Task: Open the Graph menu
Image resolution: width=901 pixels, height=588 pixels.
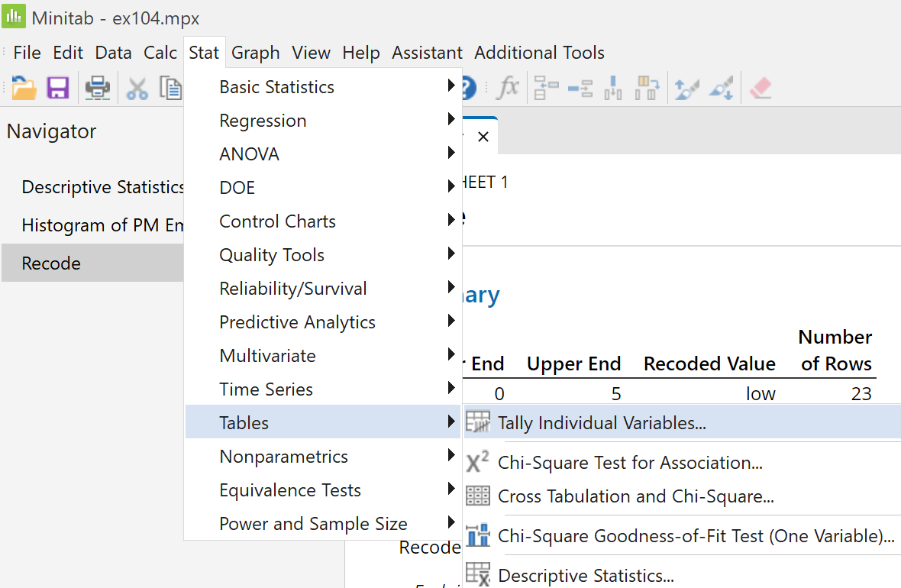Action: 255,53
